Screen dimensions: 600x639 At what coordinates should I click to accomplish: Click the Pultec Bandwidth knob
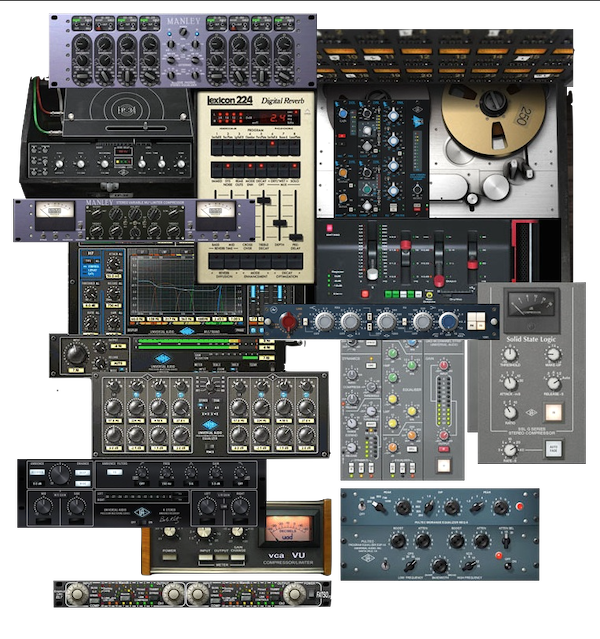point(439,566)
